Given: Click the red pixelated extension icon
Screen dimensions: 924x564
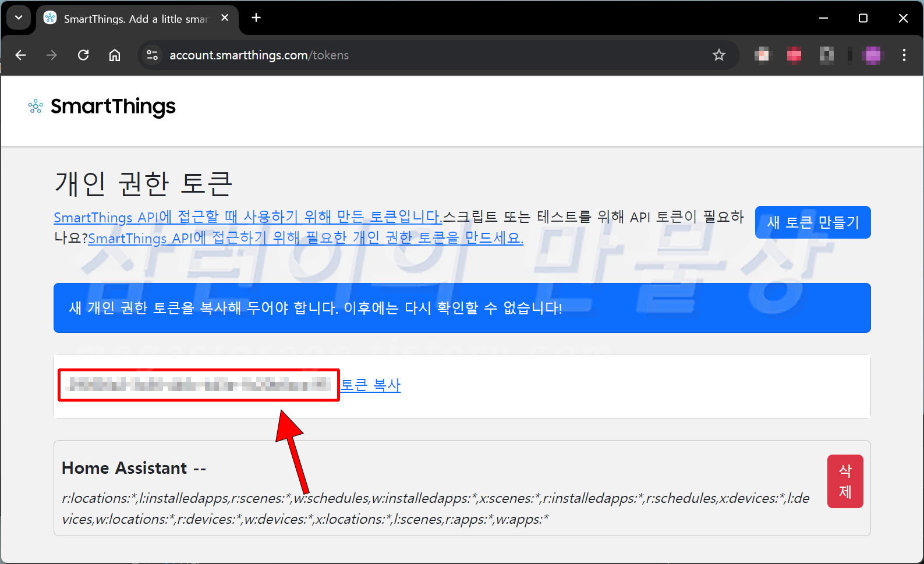Looking at the screenshot, I should point(794,55).
